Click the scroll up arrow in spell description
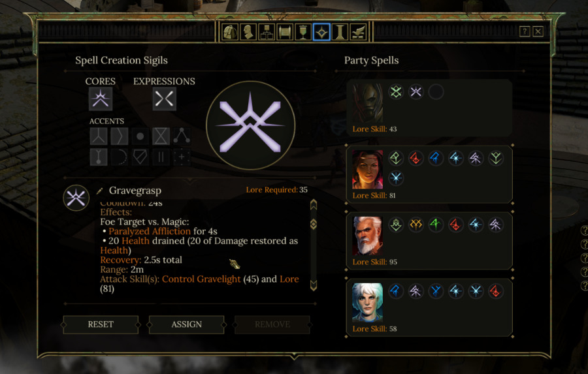 314,204
